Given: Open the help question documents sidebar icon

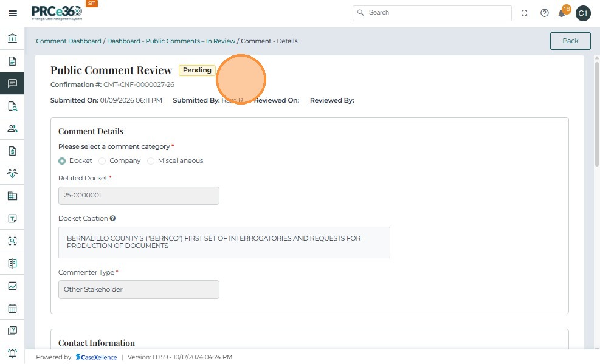Looking at the screenshot, I should coord(12,331).
